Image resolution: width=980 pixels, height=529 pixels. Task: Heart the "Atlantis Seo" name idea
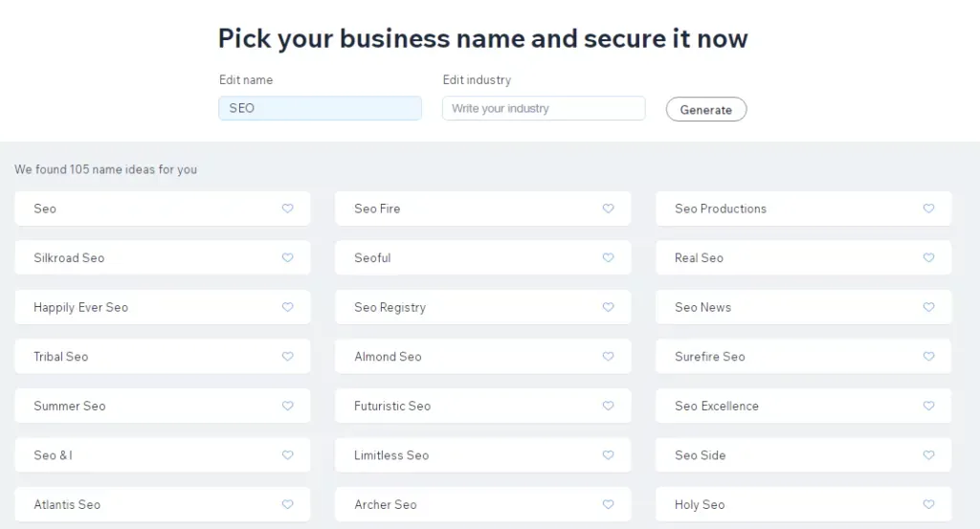point(287,504)
